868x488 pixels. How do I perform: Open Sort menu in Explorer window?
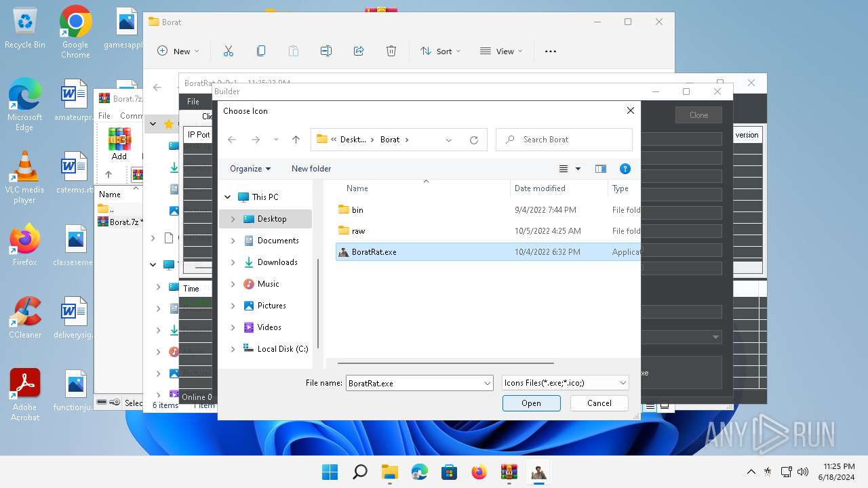coord(440,51)
